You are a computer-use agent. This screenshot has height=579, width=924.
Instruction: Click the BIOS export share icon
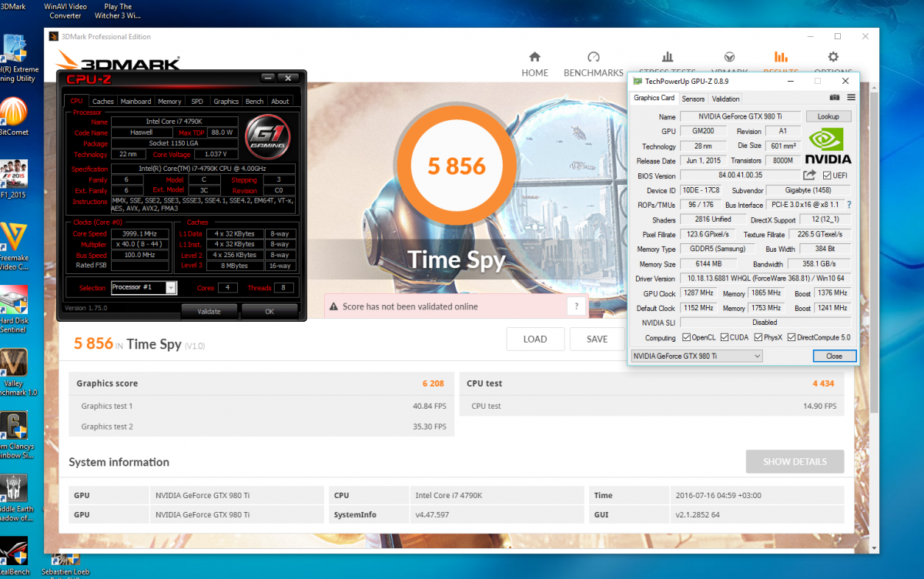point(809,176)
